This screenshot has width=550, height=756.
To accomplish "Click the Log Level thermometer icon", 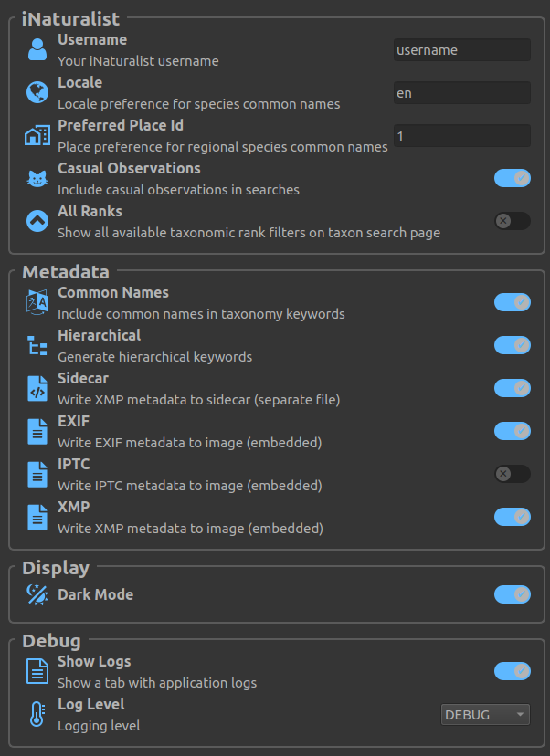I will (x=37, y=714).
